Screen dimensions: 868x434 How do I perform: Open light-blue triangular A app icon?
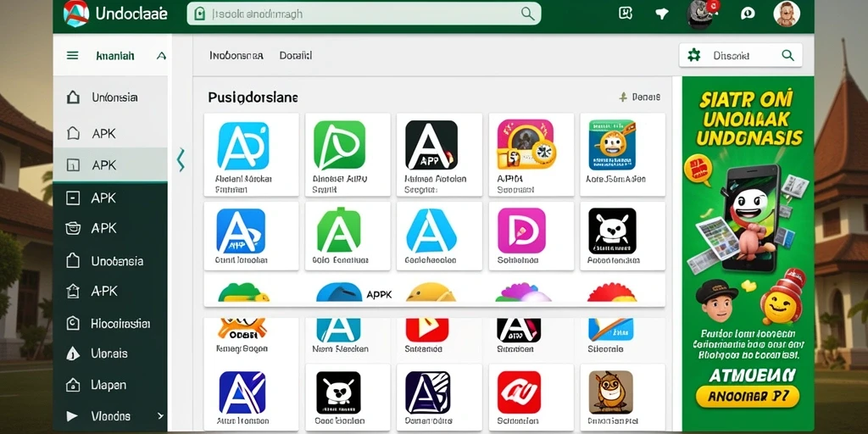431,231
